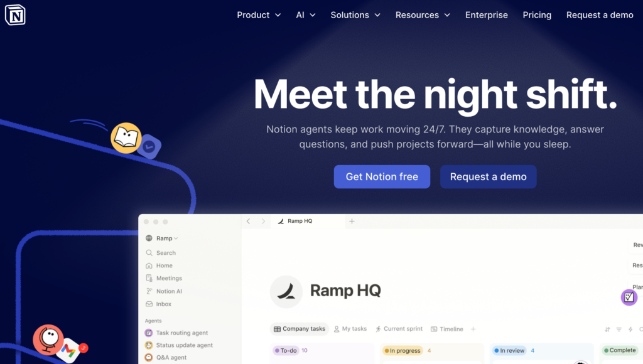The width and height of the screenshot is (643, 364).
Task: Add a new tab with plus icon
Action: (352, 222)
